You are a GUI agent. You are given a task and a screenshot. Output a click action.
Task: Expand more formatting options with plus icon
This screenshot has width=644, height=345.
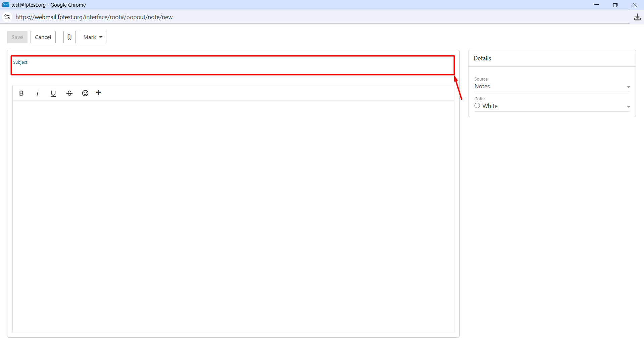click(x=99, y=93)
